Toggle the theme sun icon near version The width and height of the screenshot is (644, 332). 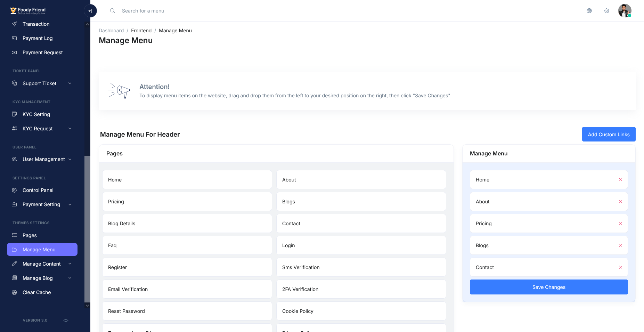click(x=66, y=320)
